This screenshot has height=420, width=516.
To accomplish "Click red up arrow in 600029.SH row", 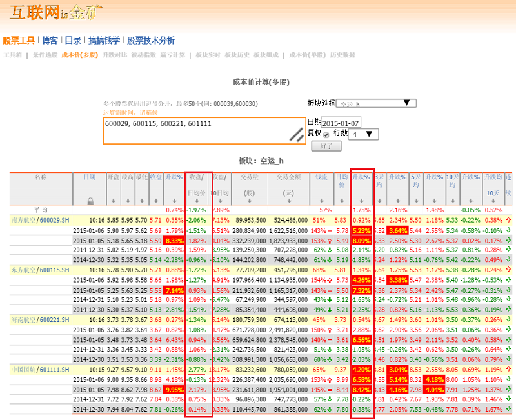I will (x=508, y=220).
